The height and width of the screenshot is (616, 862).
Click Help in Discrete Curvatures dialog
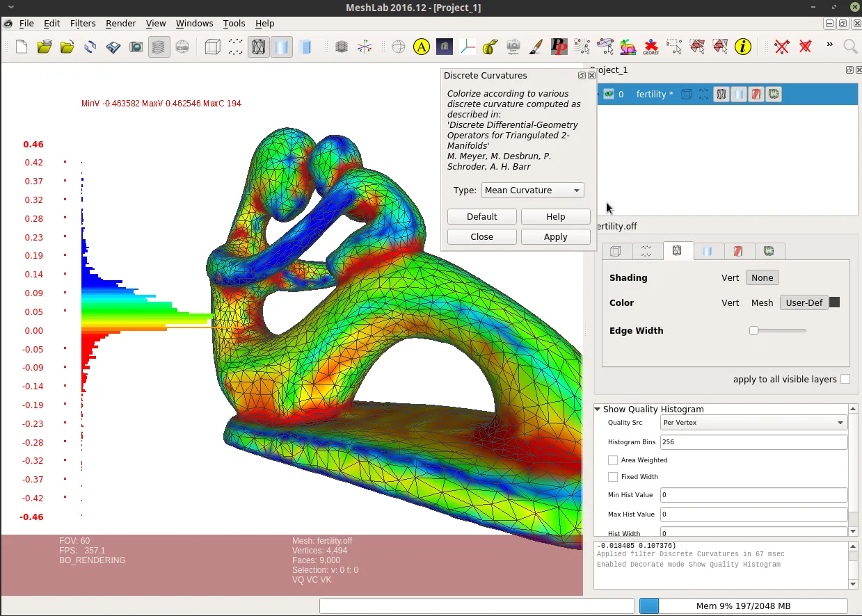pos(555,217)
